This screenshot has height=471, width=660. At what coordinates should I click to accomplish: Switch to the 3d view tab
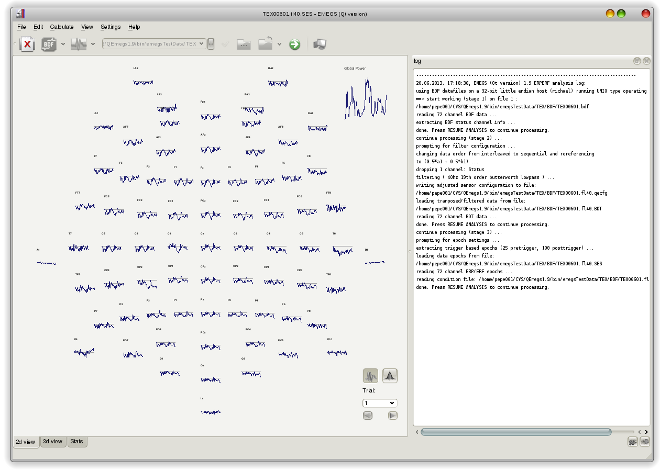(53, 441)
